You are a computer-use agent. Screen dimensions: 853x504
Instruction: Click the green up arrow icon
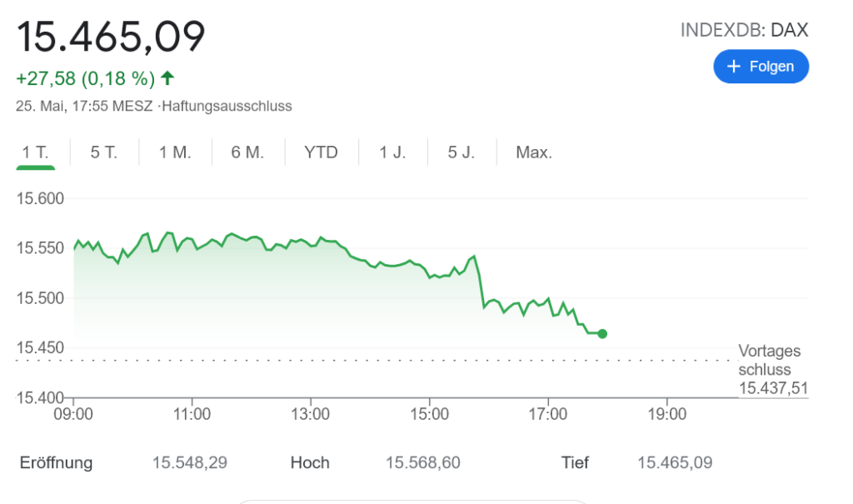167,78
